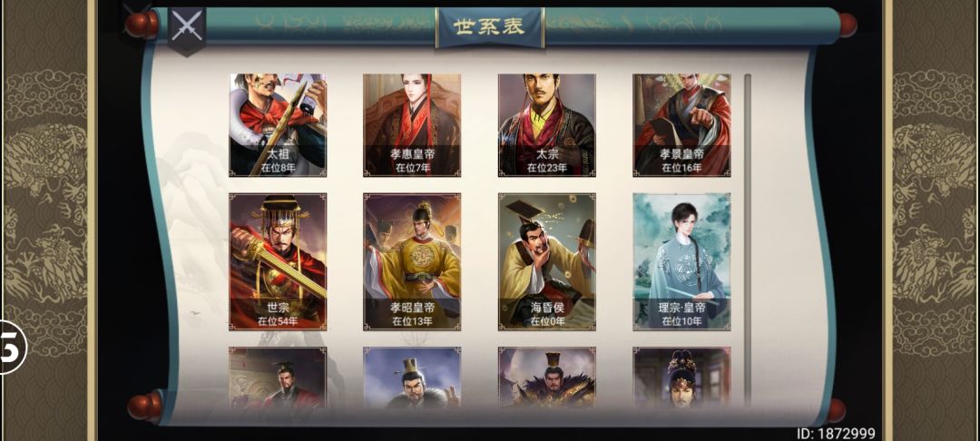Screen dimensions: 980x441
Task: Click the 世宗 在位54年 caption
Action: coord(278,314)
